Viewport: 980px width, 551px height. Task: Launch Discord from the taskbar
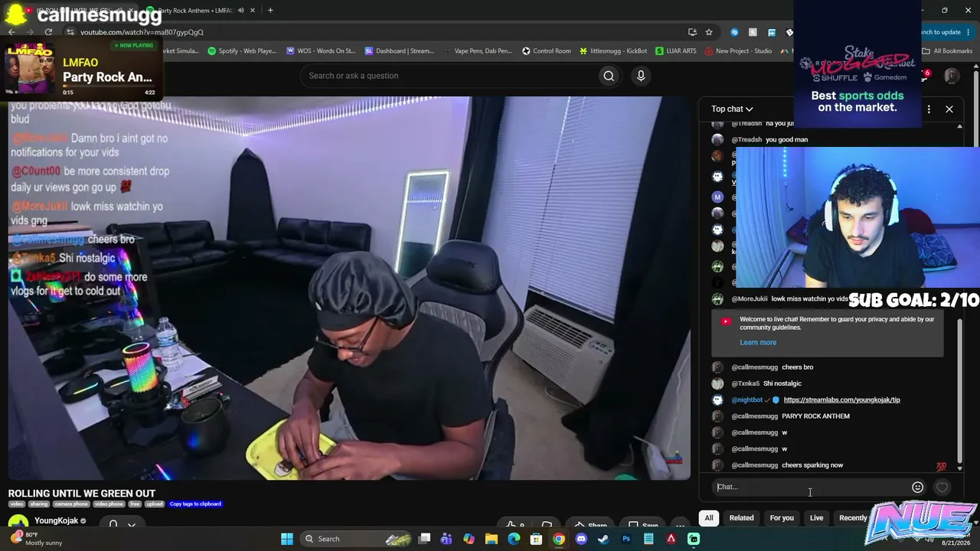click(x=581, y=539)
